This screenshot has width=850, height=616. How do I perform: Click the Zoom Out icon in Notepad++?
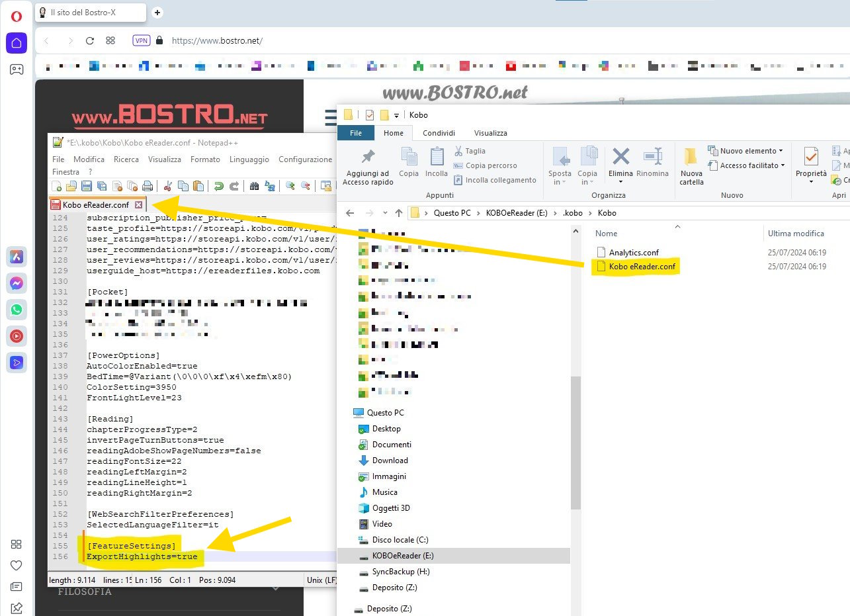(x=306, y=186)
